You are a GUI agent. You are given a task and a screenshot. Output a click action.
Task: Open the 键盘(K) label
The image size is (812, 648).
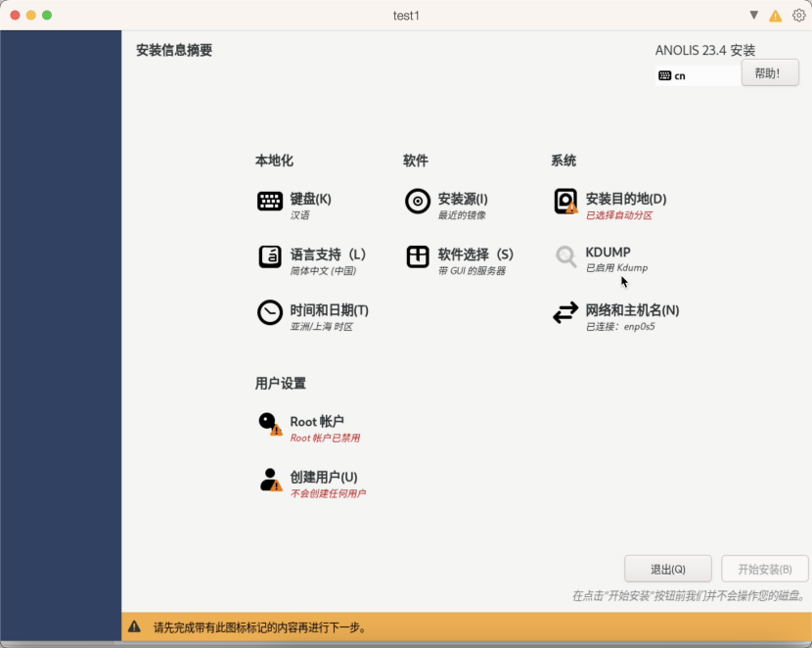[x=310, y=199]
